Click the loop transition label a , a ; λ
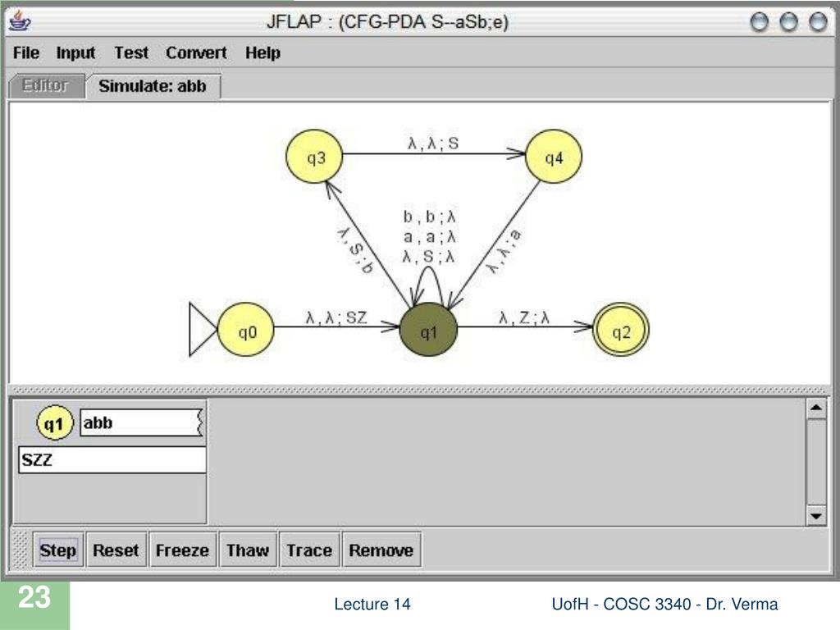 click(429, 237)
